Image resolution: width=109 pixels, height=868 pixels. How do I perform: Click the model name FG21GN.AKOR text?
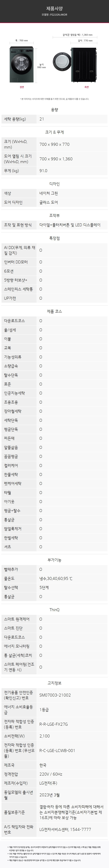(x=54, y=15)
